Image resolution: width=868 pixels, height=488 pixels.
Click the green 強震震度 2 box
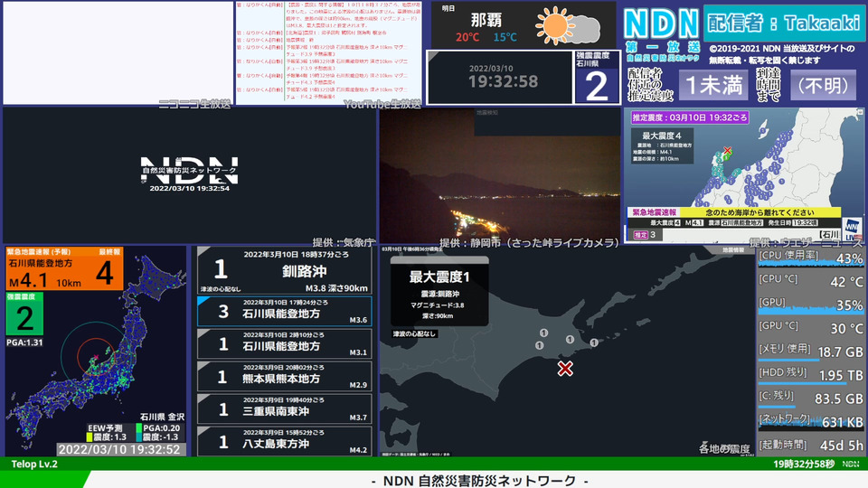[24, 314]
